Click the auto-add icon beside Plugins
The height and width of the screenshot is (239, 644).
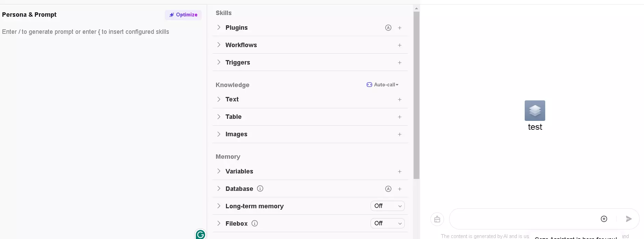388,28
